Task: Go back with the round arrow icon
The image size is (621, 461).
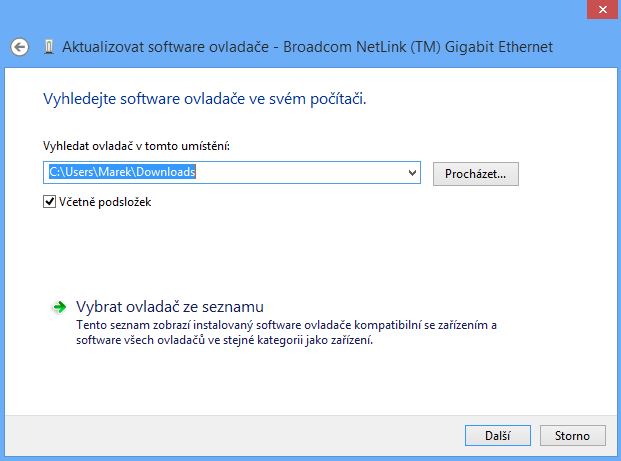Action: point(19,48)
